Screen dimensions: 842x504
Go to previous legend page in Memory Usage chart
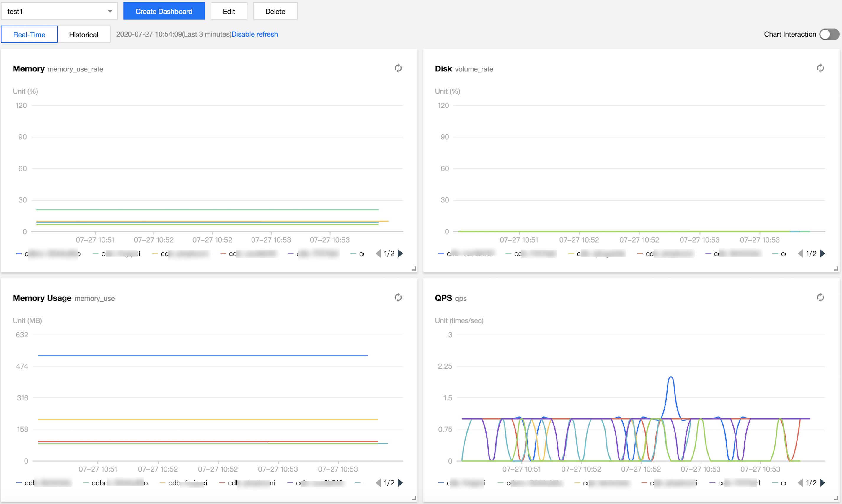coord(378,482)
